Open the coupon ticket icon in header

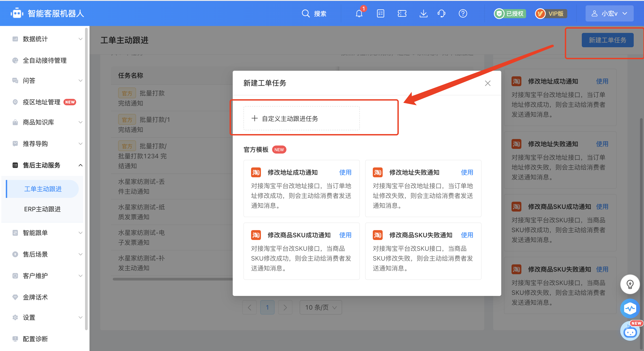[x=402, y=13]
